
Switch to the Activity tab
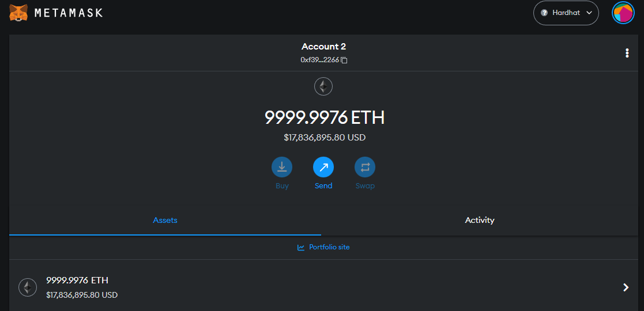479,221
